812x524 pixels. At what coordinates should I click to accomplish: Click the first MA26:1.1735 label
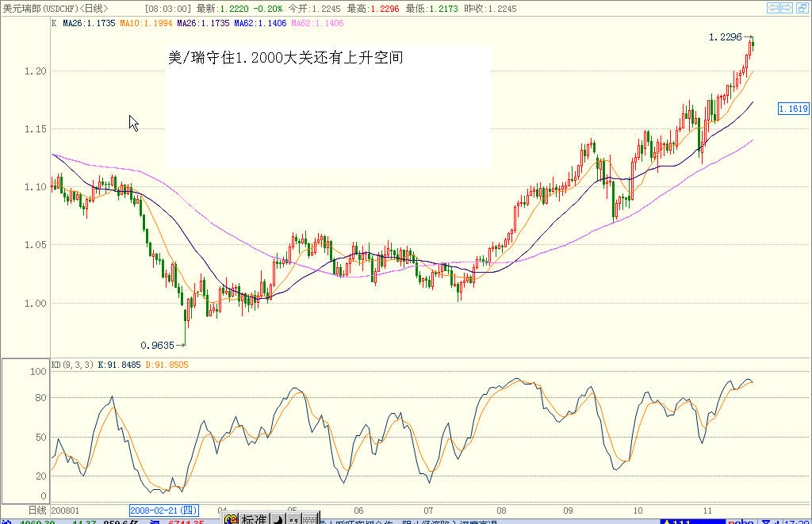point(89,23)
